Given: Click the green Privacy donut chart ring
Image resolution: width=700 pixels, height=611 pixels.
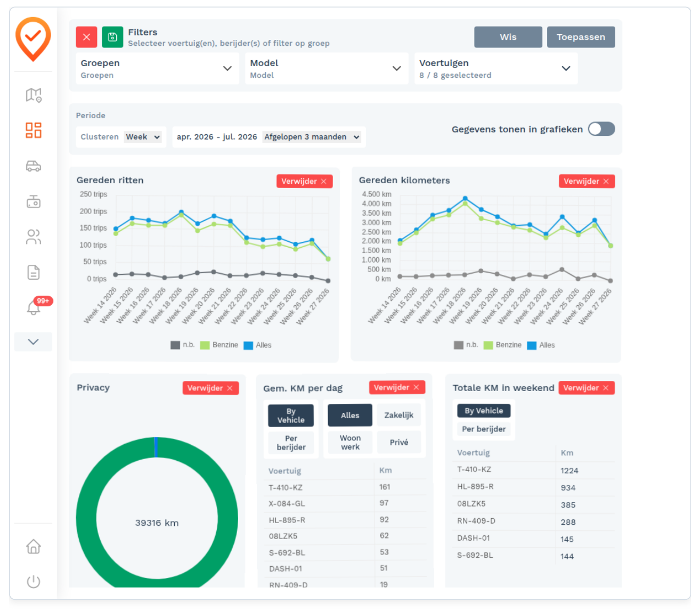Looking at the screenshot, I should 85,518.
